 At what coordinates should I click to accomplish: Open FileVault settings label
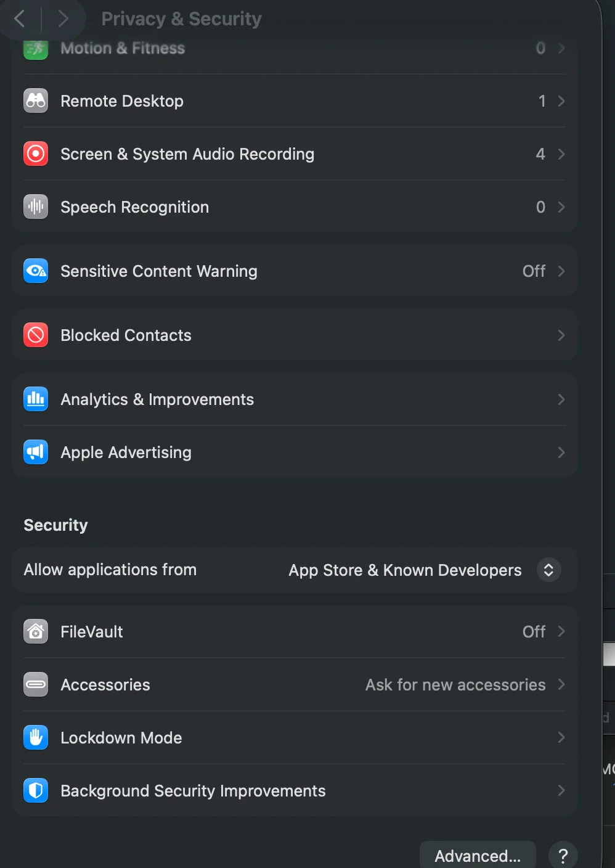click(x=92, y=632)
